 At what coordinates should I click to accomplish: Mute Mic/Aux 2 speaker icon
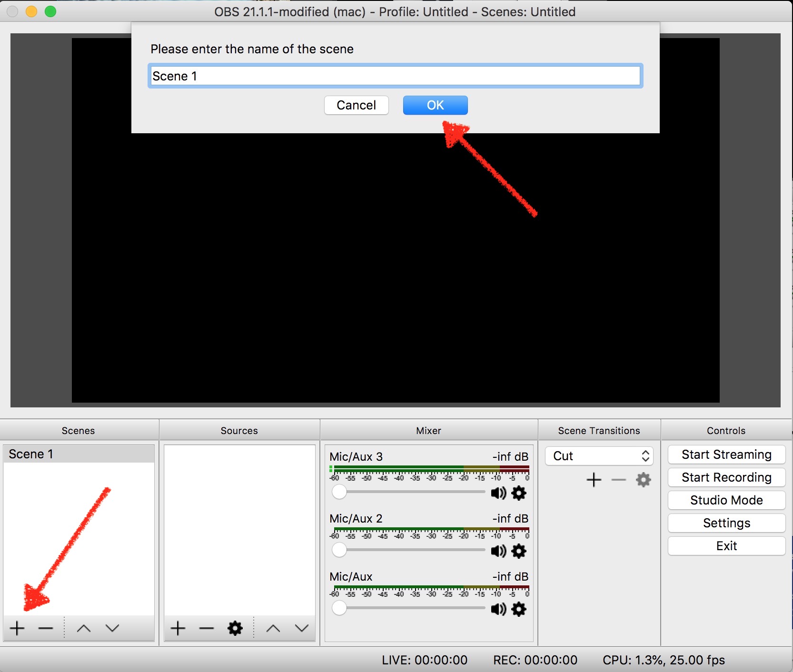pos(498,551)
